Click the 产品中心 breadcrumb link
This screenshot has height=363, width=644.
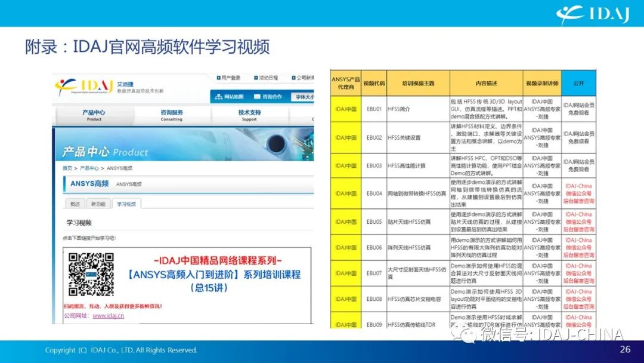(89, 168)
